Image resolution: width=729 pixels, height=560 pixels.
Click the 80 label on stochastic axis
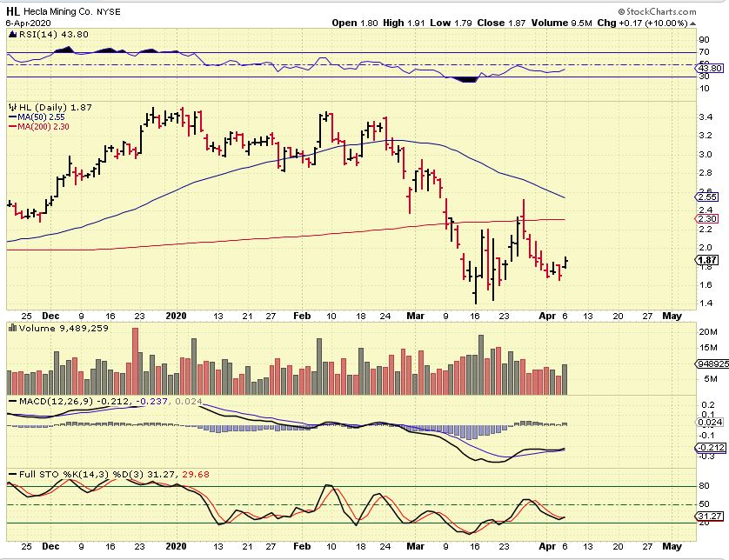coord(704,485)
